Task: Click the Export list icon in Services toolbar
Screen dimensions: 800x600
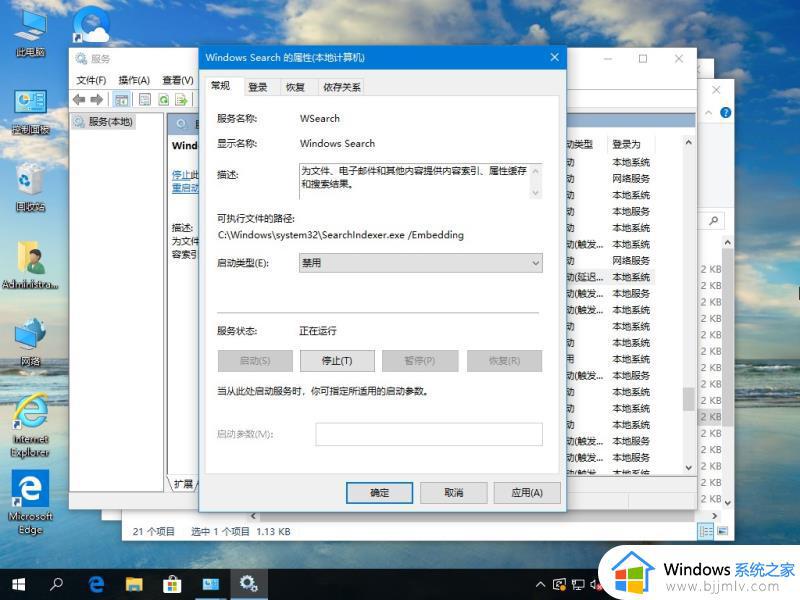Action: [181, 99]
